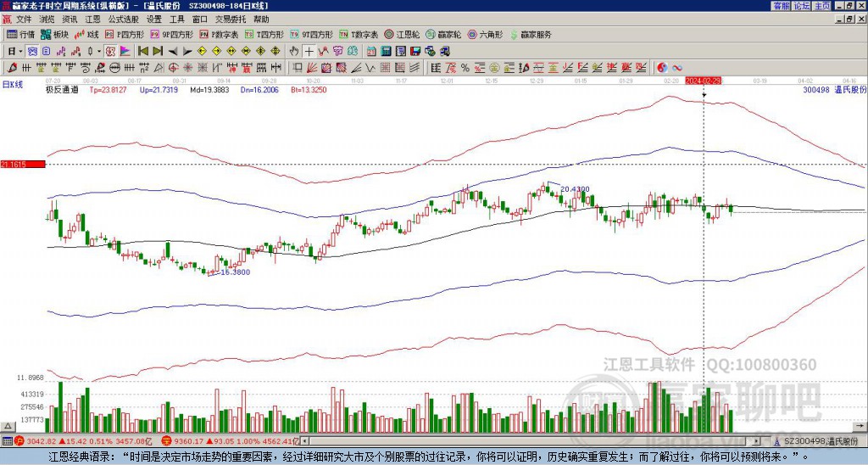Open the T四方形 time square

pos(264,34)
